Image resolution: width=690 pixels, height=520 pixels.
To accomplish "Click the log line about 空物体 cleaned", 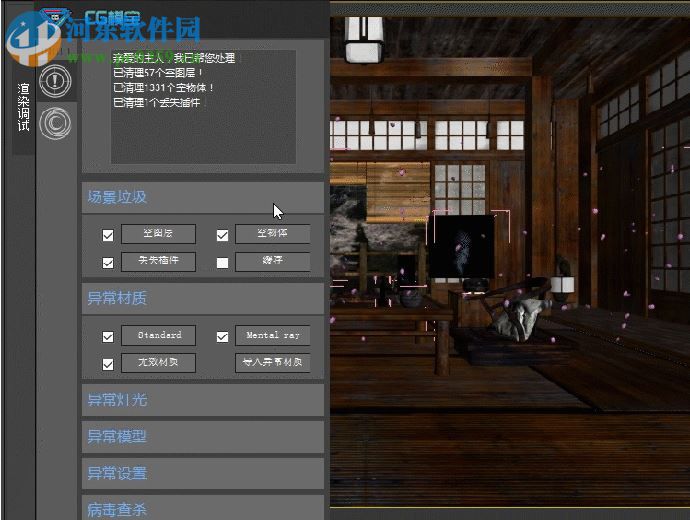I will (163, 88).
